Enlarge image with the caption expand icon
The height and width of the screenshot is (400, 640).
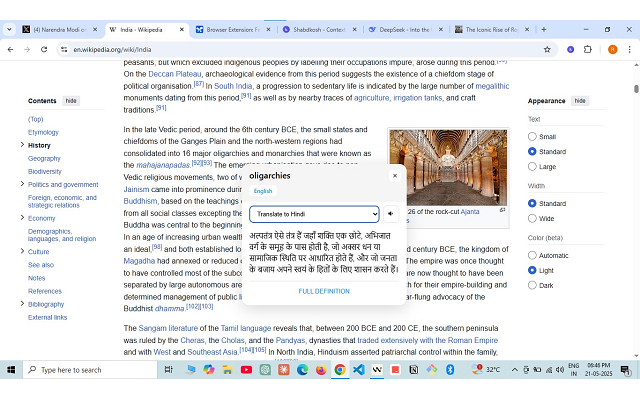click(502, 210)
